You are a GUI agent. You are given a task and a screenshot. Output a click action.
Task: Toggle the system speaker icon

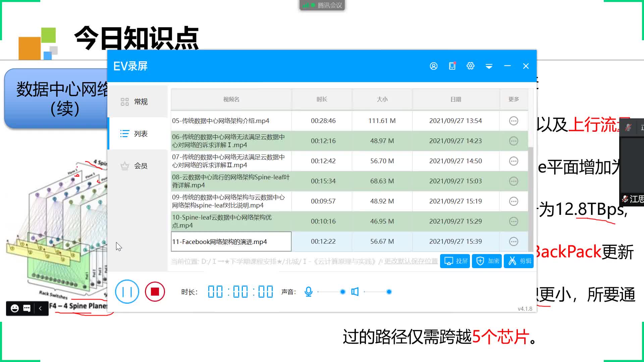pyautogui.click(x=355, y=292)
